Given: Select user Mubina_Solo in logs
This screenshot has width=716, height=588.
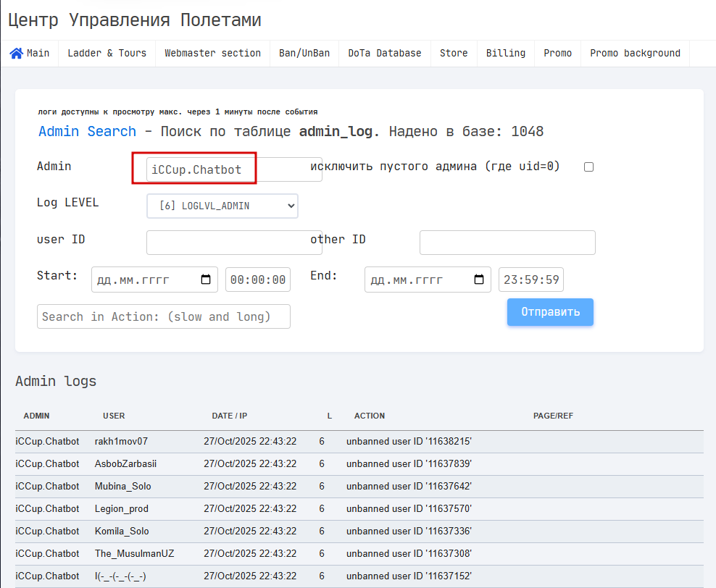Looking at the screenshot, I should tap(122, 487).
